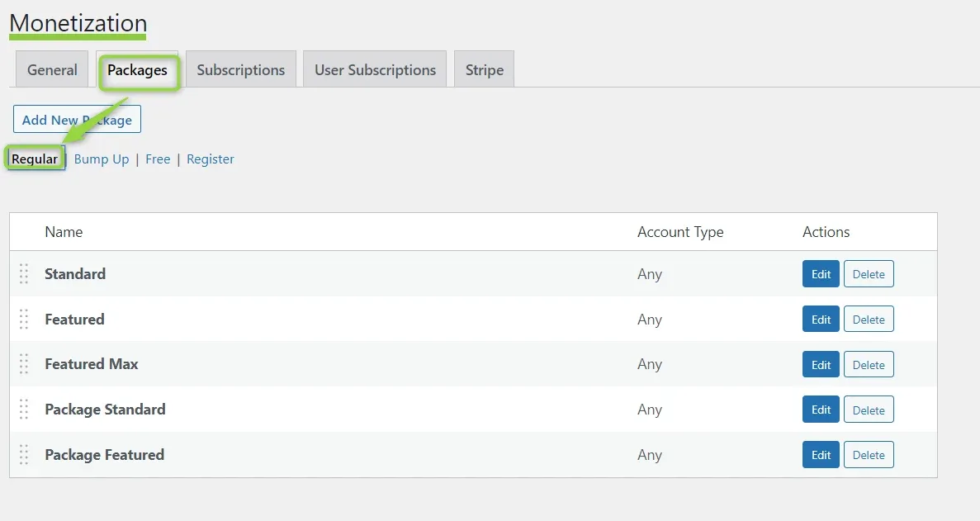This screenshot has height=521, width=980.
Task: Click Any account type in Standard row
Action: click(x=650, y=274)
